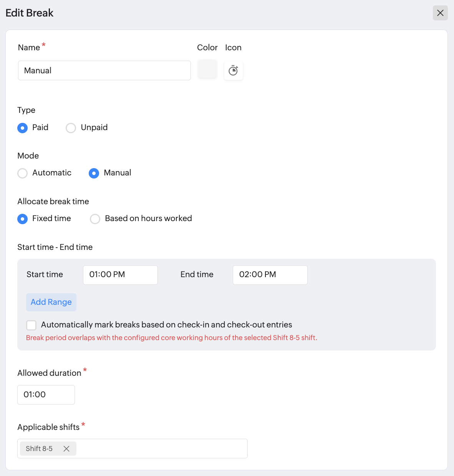This screenshot has height=476, width=454.
Task: Click the break Name input field
Action: click(x=104, y=71)
